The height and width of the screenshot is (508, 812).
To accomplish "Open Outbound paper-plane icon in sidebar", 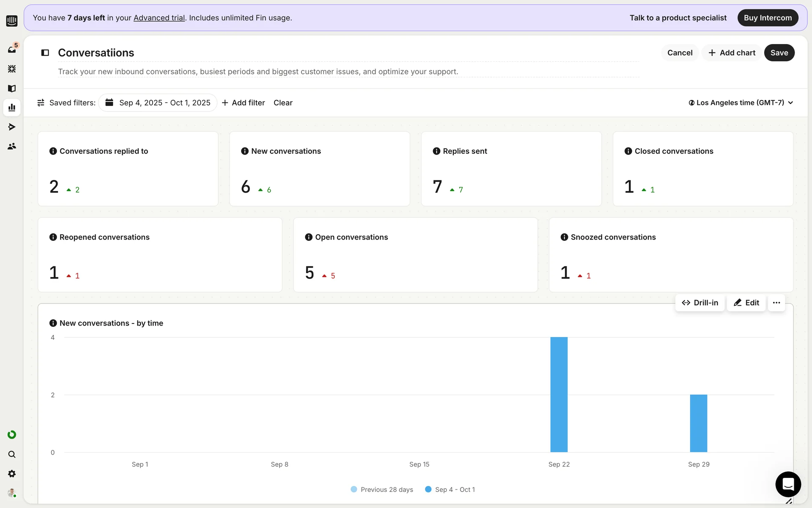I will [x=12, y=127].
